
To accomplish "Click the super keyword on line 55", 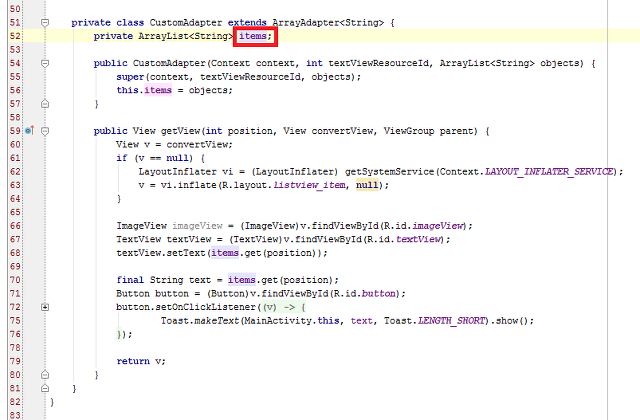I will click(x=130, y=77).
